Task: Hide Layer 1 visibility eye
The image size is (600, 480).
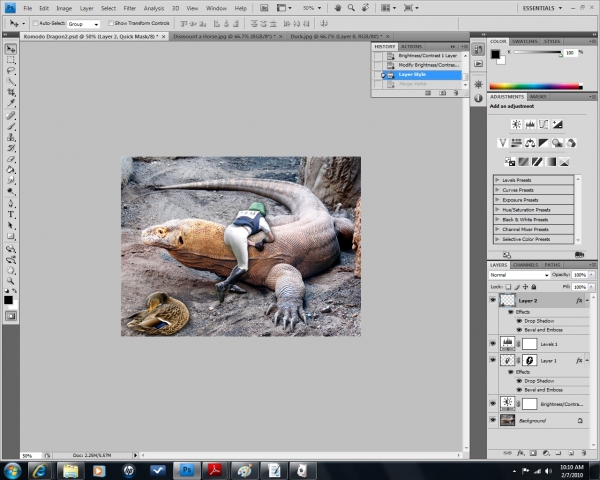Action: point(493,360)
